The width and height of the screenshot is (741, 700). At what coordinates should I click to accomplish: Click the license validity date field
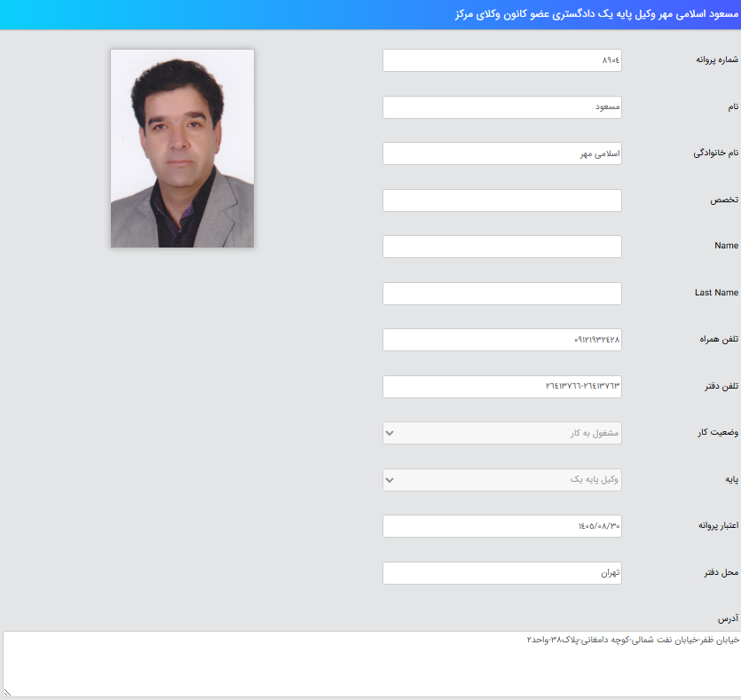502,526
